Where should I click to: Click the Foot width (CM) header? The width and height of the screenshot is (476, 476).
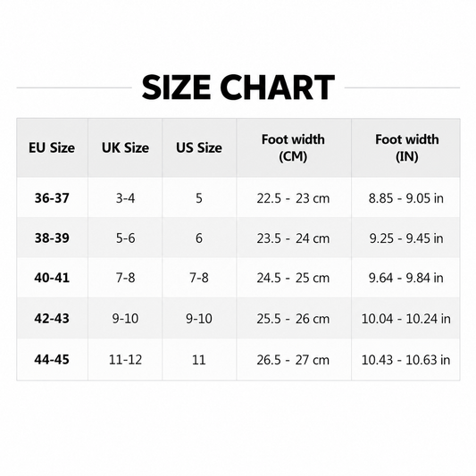point(294,148)
